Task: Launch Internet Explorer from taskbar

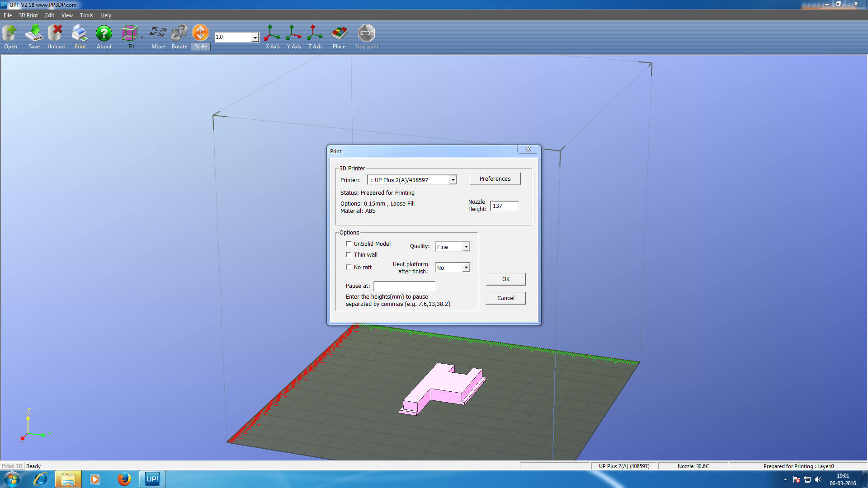Action: pos(40,479)
